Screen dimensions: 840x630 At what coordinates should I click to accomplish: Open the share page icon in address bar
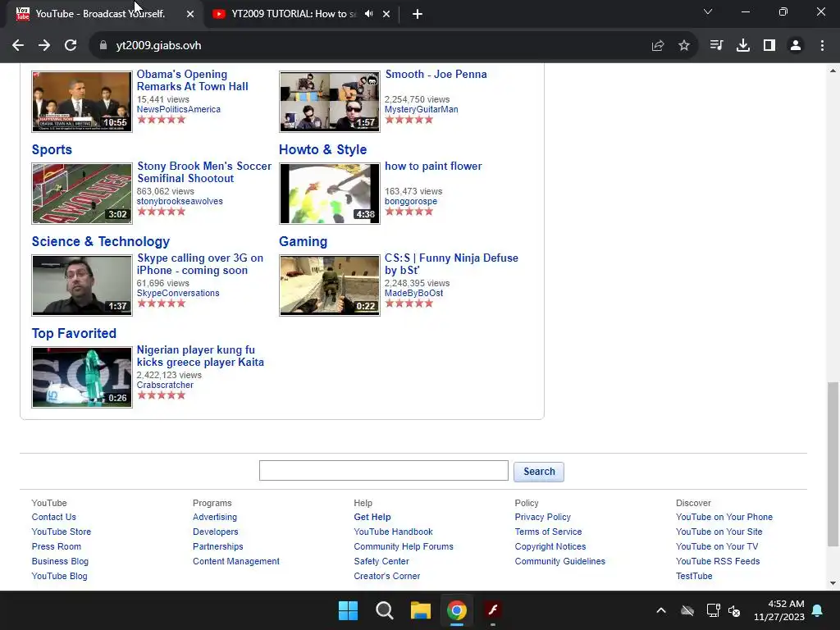658,46
